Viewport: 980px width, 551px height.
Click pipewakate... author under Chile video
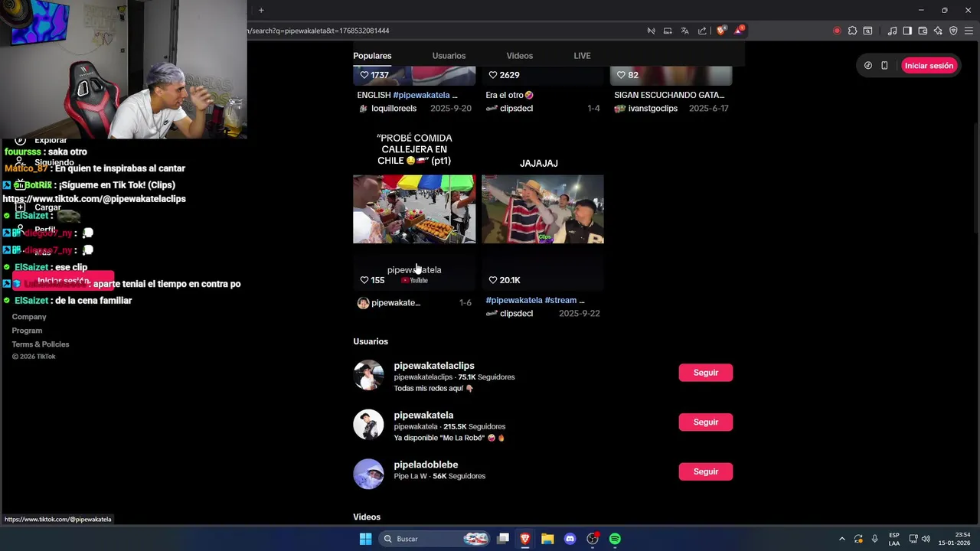pos(396,303)
